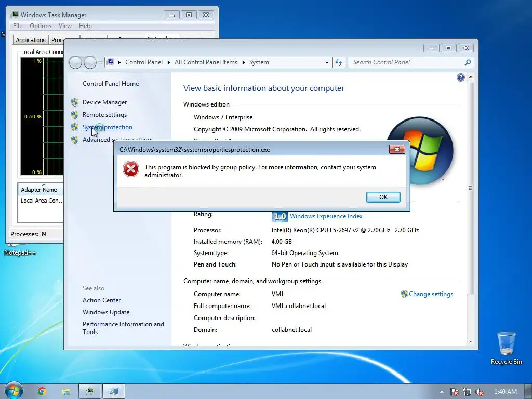This screenshot has width=532, height=399.
Task: Click the Show desktop button at taskbar end
Action: tap(528, 392)
